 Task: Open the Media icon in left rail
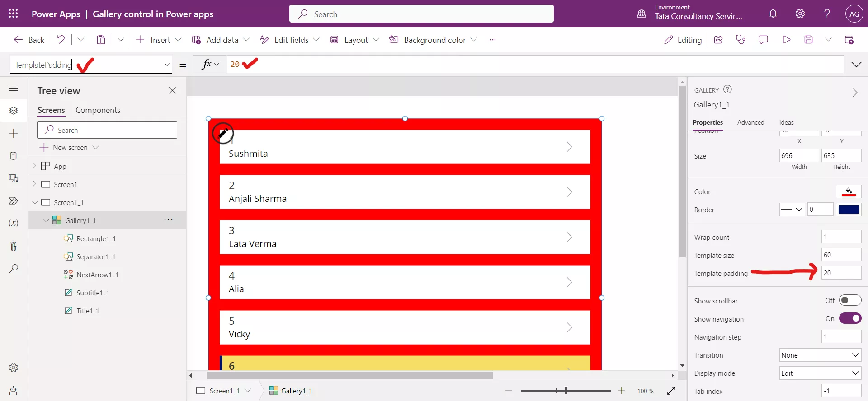pyautogui.click(x=14, y=178)
